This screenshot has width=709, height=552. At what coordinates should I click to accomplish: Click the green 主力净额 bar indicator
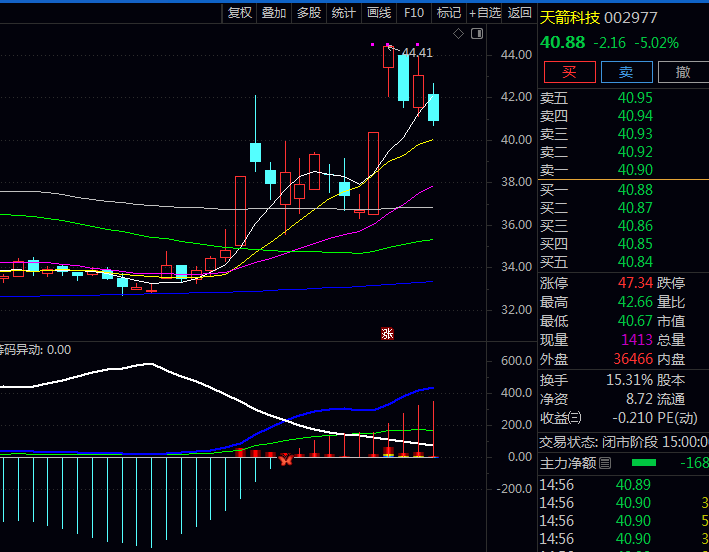tap(643, 463)
